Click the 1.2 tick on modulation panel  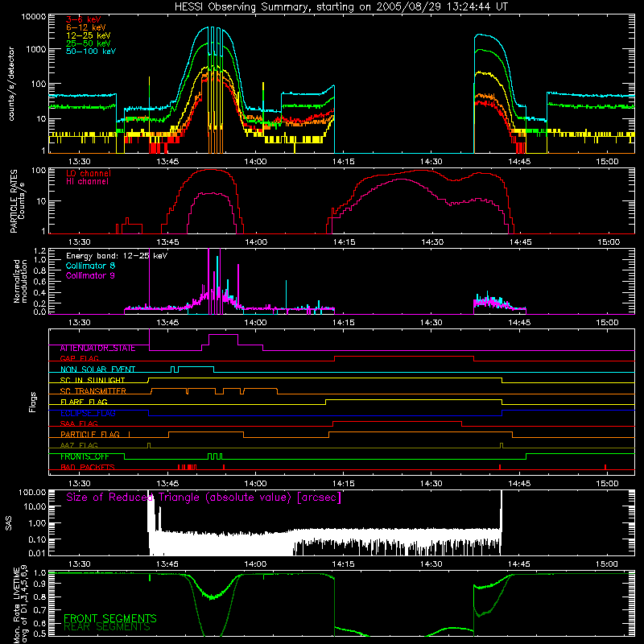[x=39, y=251]
